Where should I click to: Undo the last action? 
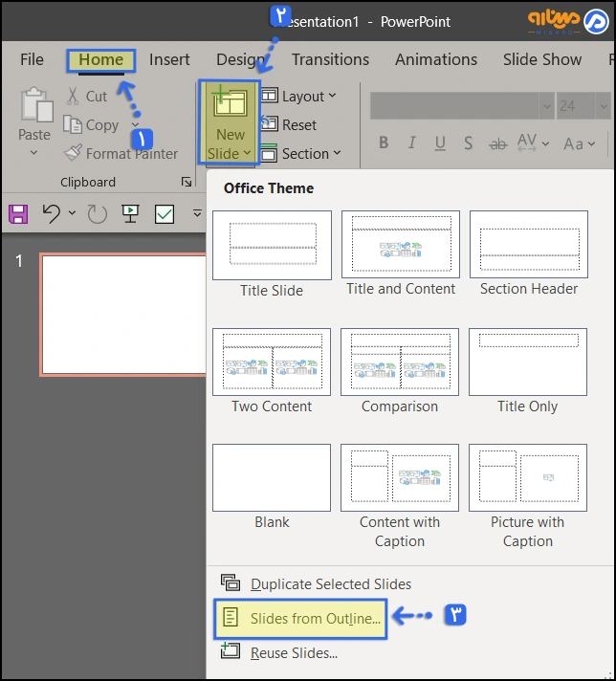[x=52, y=213]
